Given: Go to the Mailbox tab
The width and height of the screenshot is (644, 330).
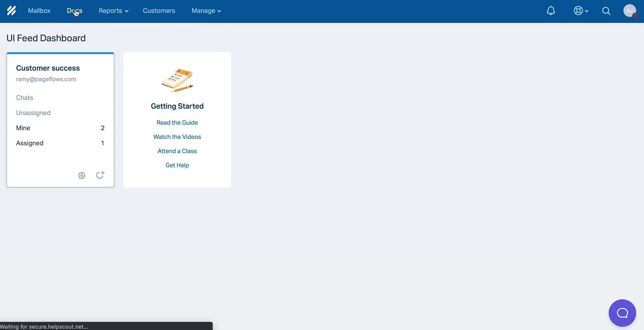Looking at the screenshot, I should pos(39,11).
